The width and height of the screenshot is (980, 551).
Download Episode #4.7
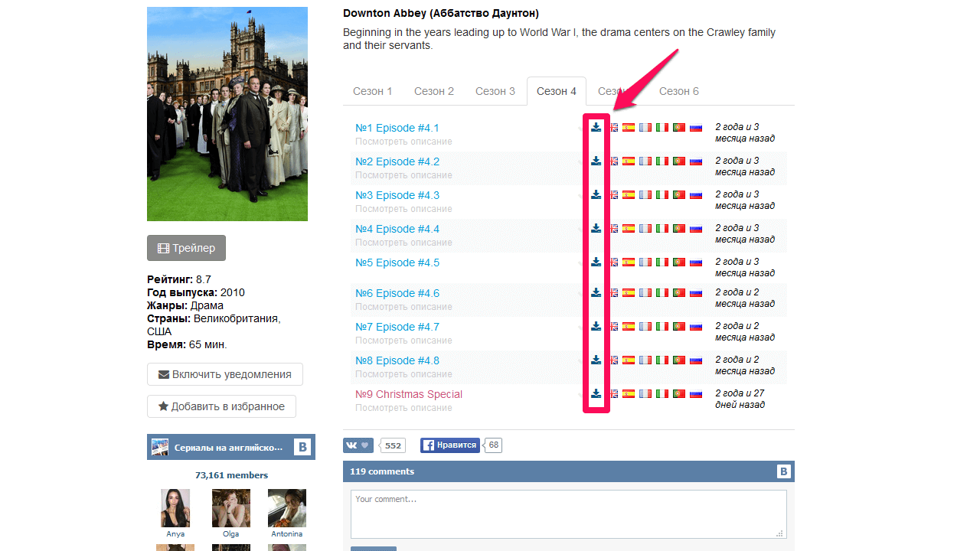[596, 326]
